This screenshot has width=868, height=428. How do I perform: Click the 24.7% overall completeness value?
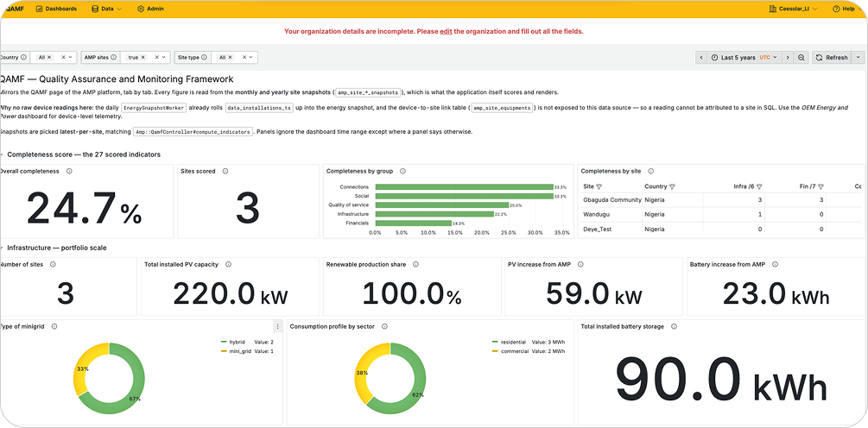click(84, 208)
